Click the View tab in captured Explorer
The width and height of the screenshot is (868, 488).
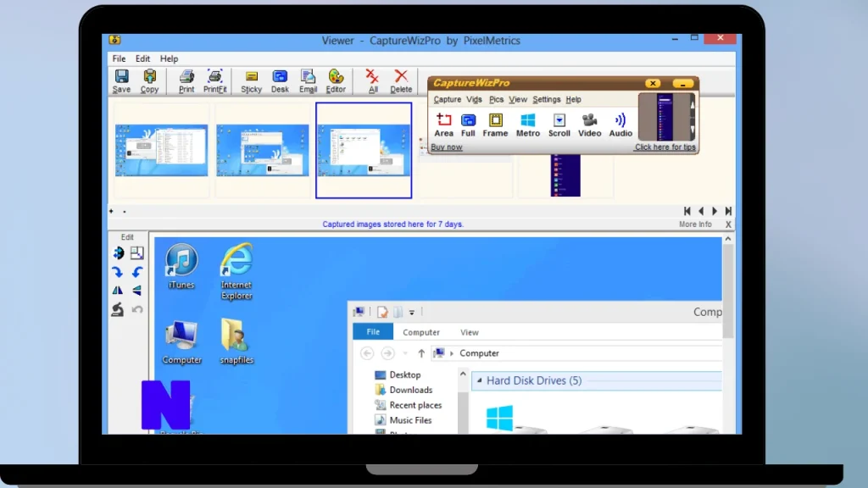(x=470, y=332)
